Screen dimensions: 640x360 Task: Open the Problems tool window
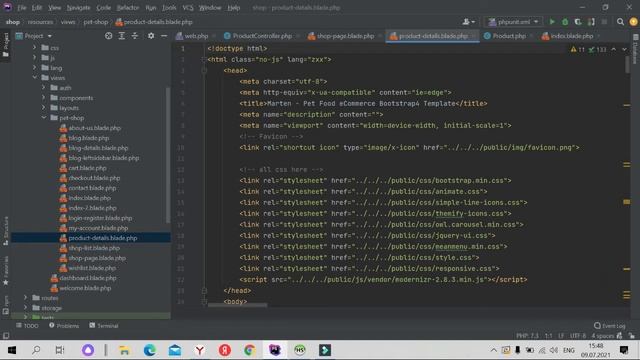[x=64, y=326]
